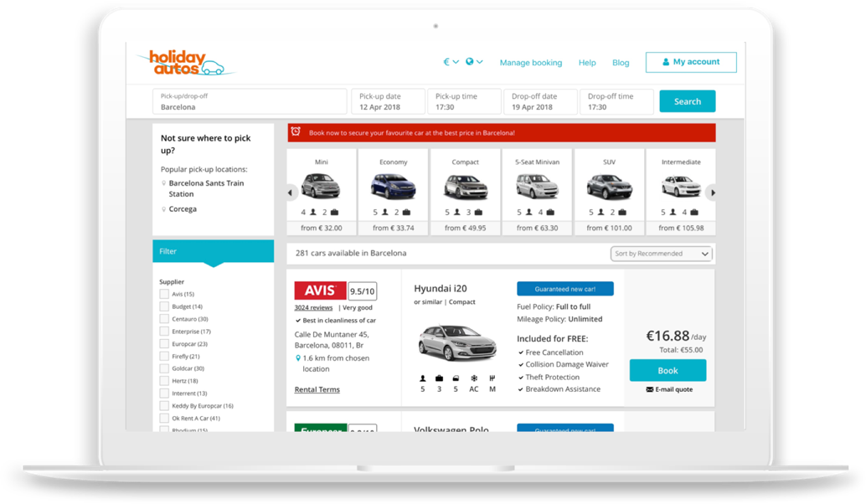
Task: Click the Hyundai i20 car image
Action: (x=457, y=342)
